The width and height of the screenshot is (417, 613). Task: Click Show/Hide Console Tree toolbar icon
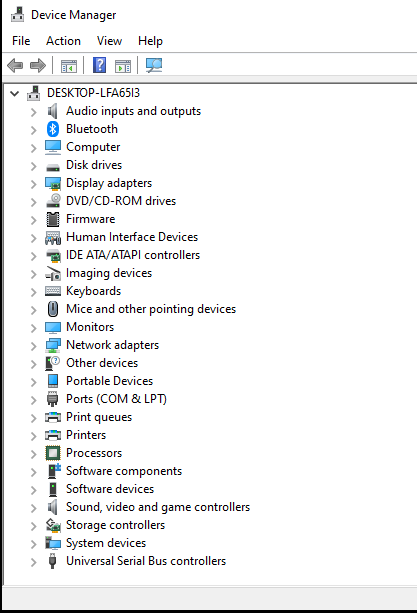(69, 66)
